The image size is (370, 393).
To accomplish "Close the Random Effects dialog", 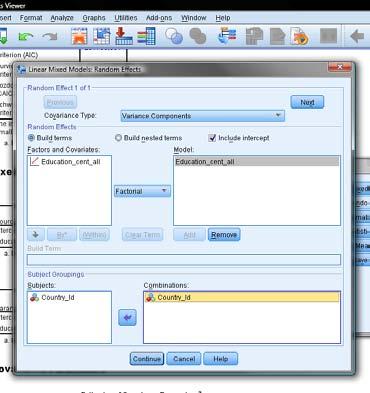I will [x=340, y=68].
